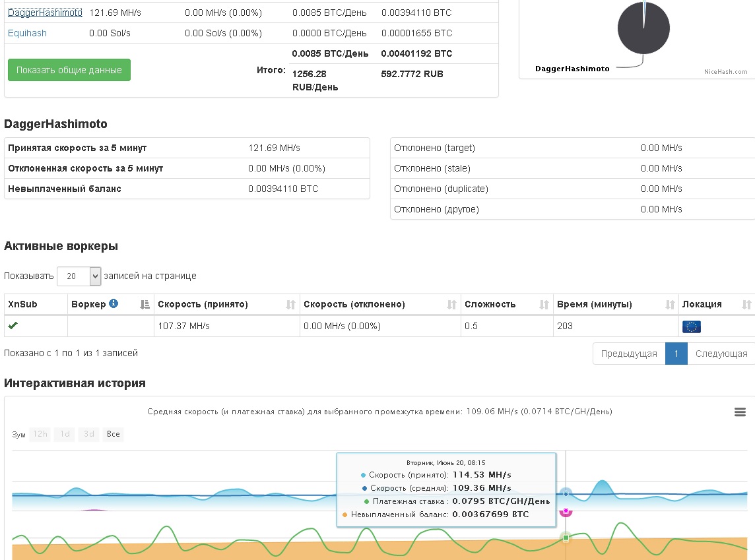Sort by Скорость (принято) column arrows
The height and width of the screenshot is (560, 755).
tap(290, 305)
